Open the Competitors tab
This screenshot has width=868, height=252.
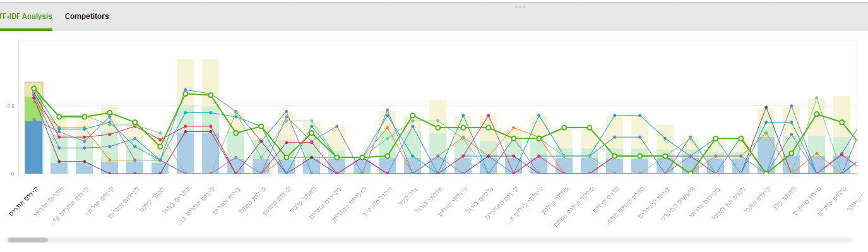pyautogui.click(x=87, y=16)
